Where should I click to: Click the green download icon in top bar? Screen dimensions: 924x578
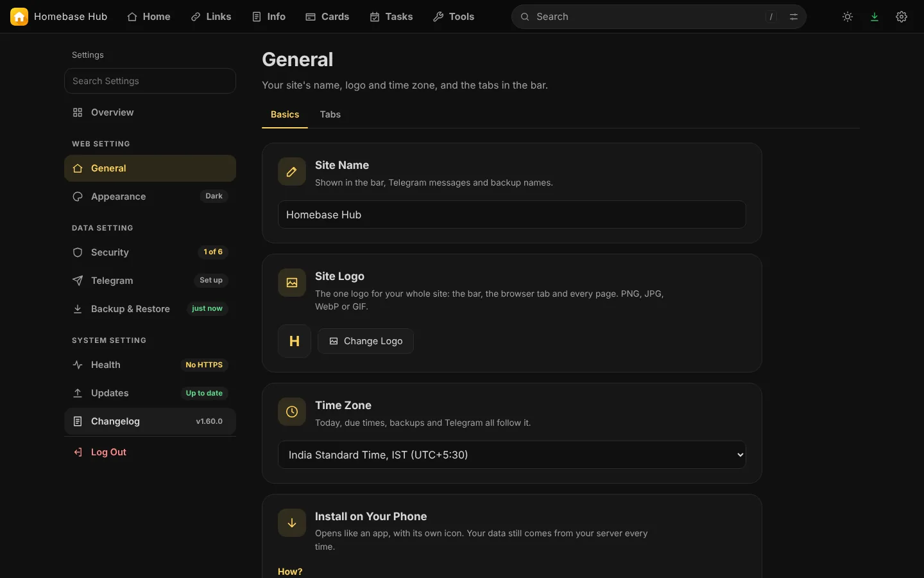point(875,17)
